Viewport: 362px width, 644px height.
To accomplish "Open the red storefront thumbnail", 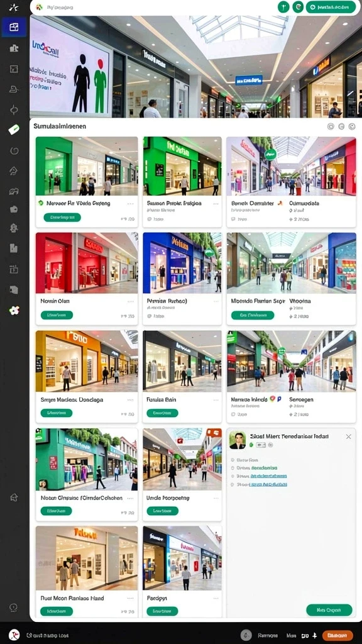I will coord(87,262).
